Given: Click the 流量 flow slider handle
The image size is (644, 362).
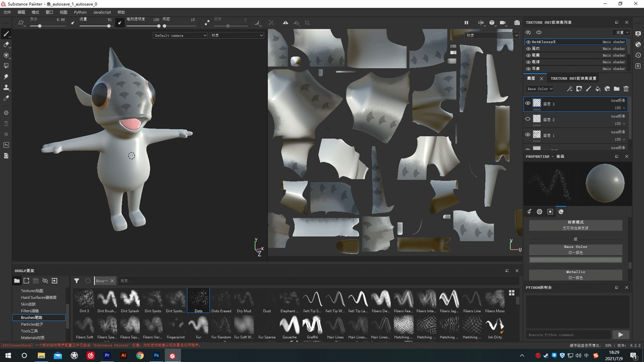Looking at the screenshot, I should point(109,26).
